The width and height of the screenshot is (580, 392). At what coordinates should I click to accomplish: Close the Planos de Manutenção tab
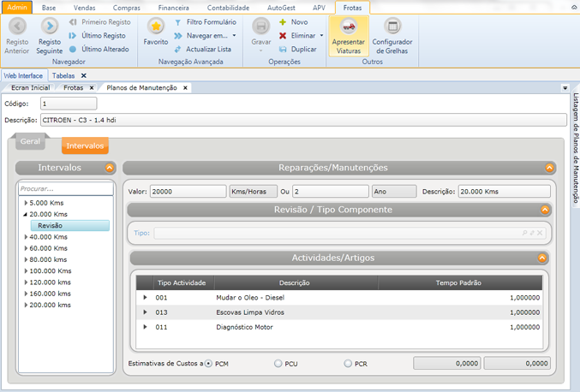pos(186,88)
